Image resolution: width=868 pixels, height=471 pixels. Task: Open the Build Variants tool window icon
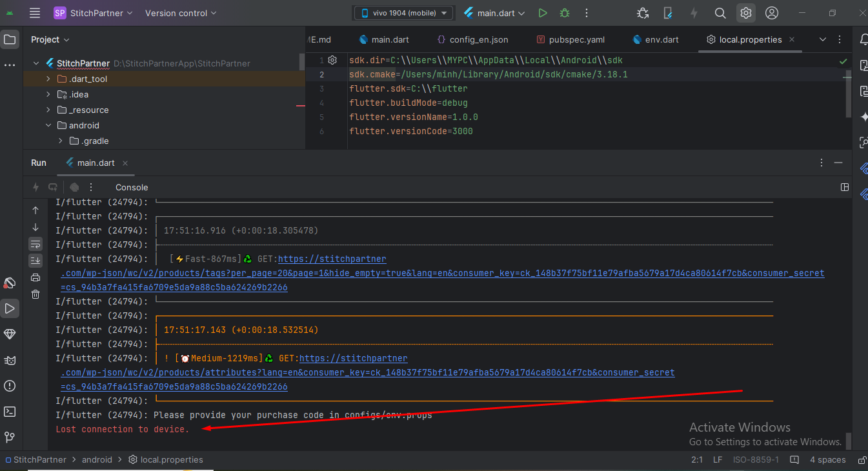tap(10, 283)
